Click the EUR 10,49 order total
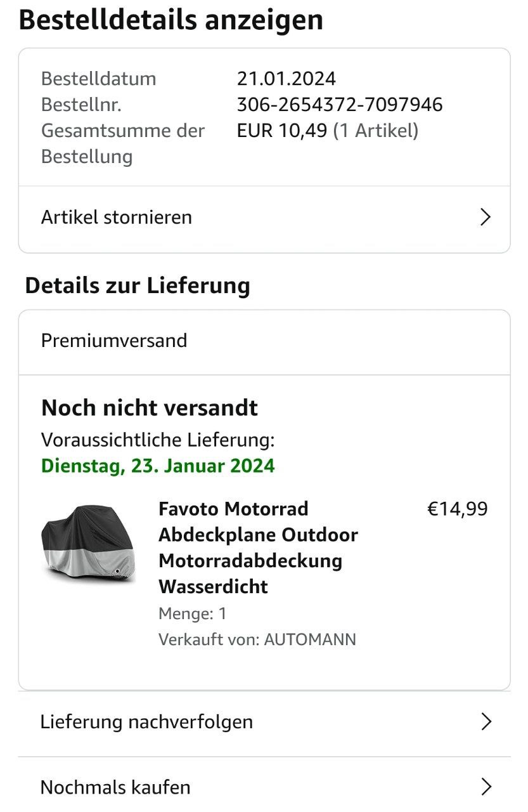The width and height of the screenshot is (528, 812). (282, 131)
